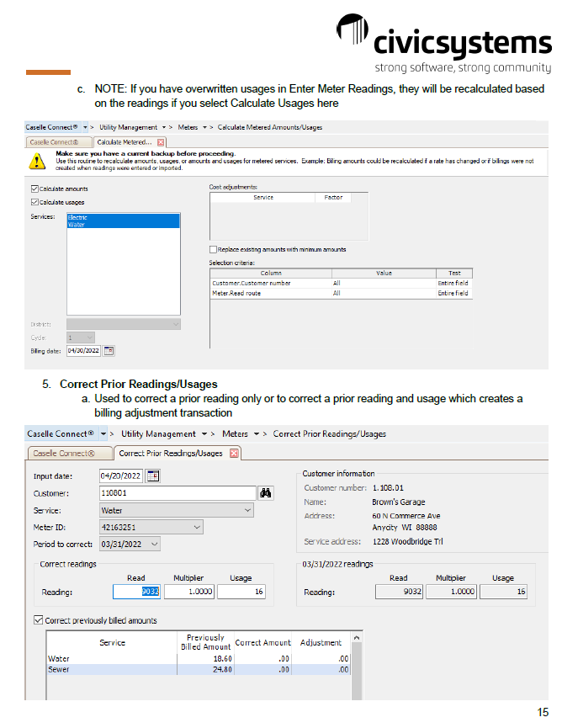This screenshot has height=728, width=562.
Task: Open the Period to correct dropdown
Action: click(155, 544)
